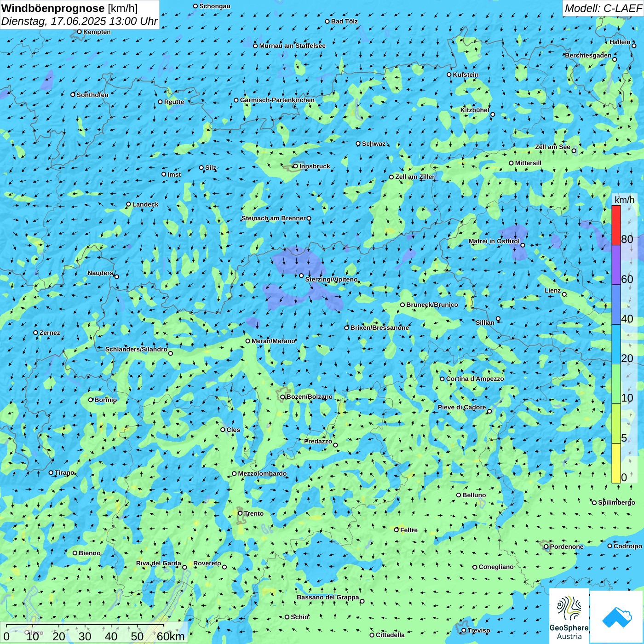Click the Innsbruck city marker
Viewport: 644px width, 644px height.
296,166
